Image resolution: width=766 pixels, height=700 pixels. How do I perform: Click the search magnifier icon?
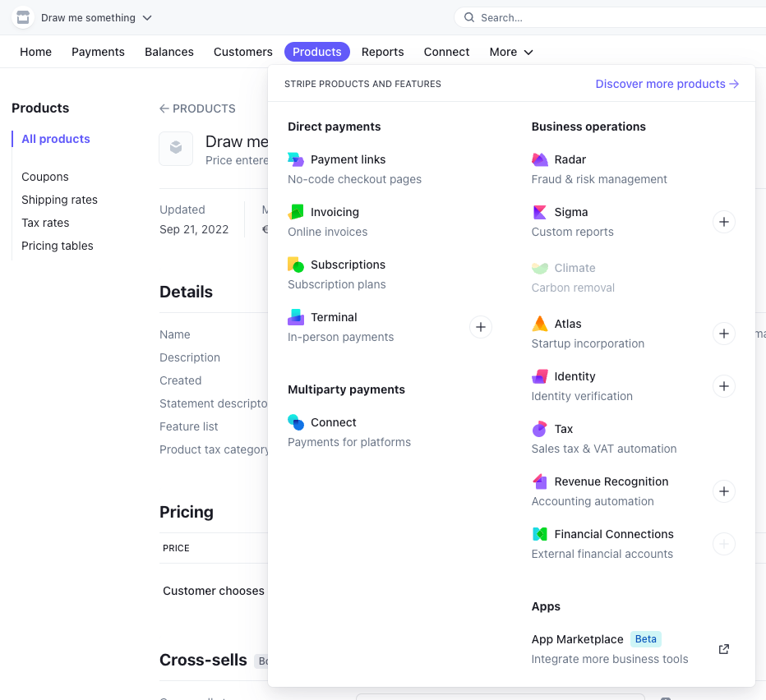pos(469,17)
